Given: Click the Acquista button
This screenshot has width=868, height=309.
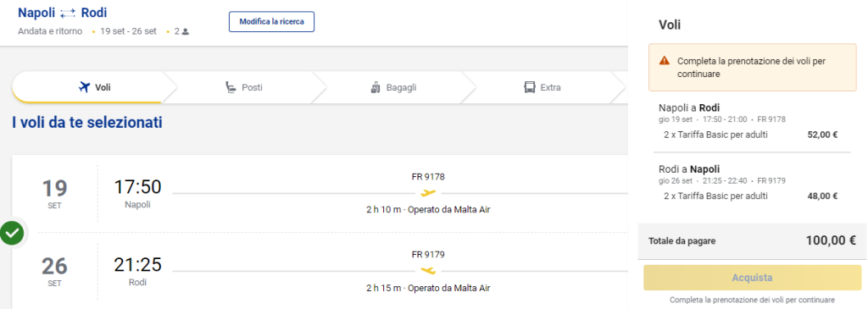Looking at the screenshot, I should (x=753, y=278).
